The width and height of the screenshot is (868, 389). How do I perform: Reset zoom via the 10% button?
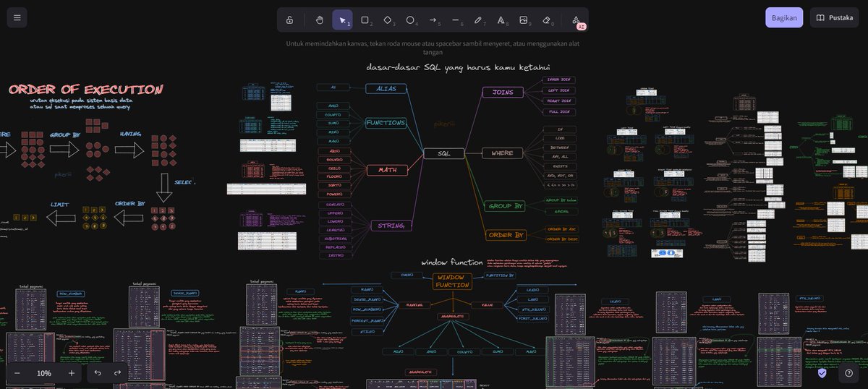[44, 373]
